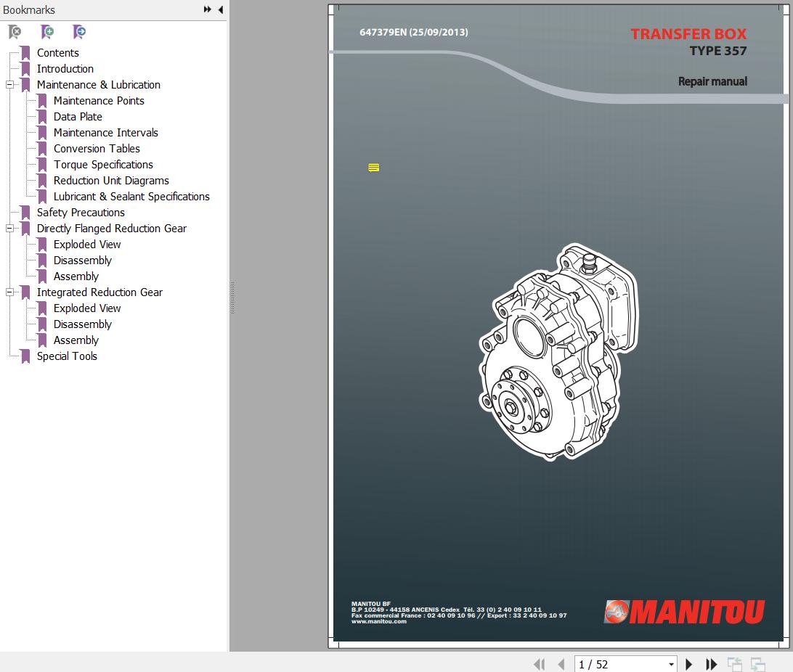Click the transfer box illustration on cover
Screen dimensions: 793x672
click(x=558, y=352)
